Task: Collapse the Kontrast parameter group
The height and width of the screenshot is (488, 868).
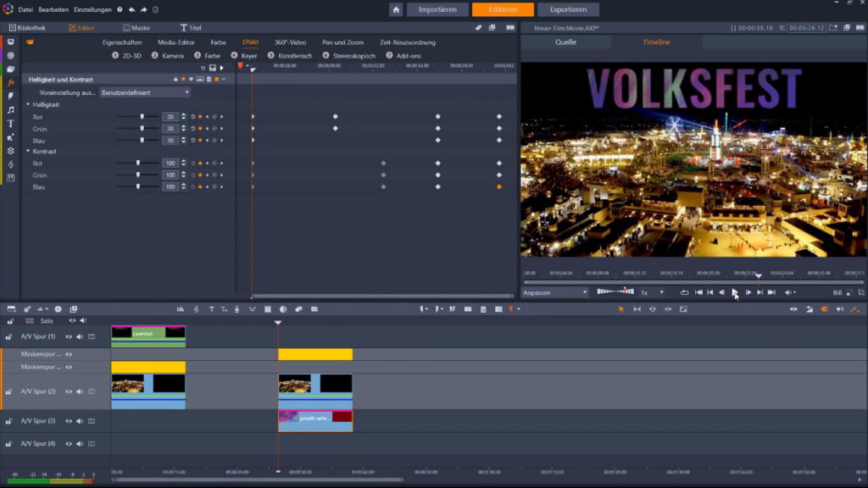Action: point(28,151)
